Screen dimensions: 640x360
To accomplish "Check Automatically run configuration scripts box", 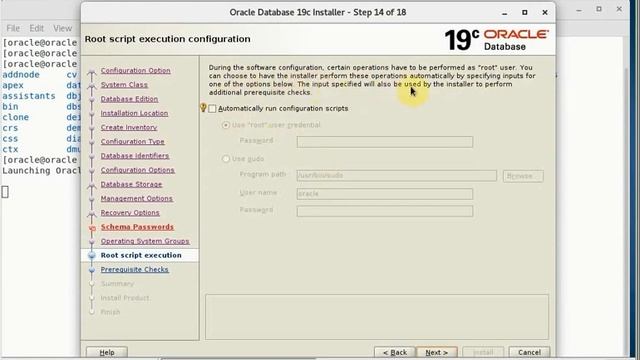I will click(x=212, y=109).
